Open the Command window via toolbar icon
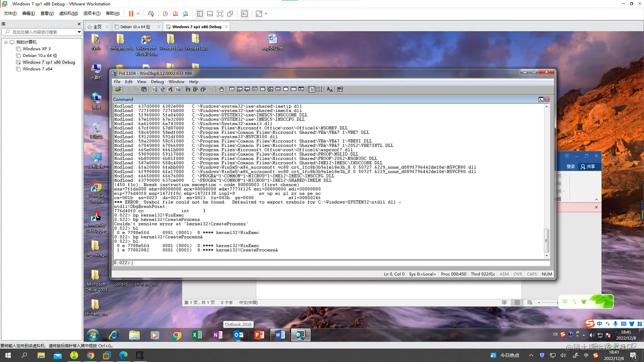 (x=232, y=89)
